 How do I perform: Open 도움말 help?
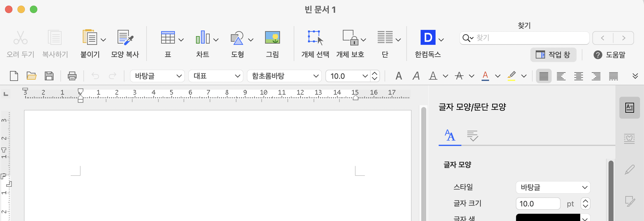(609, 55)
